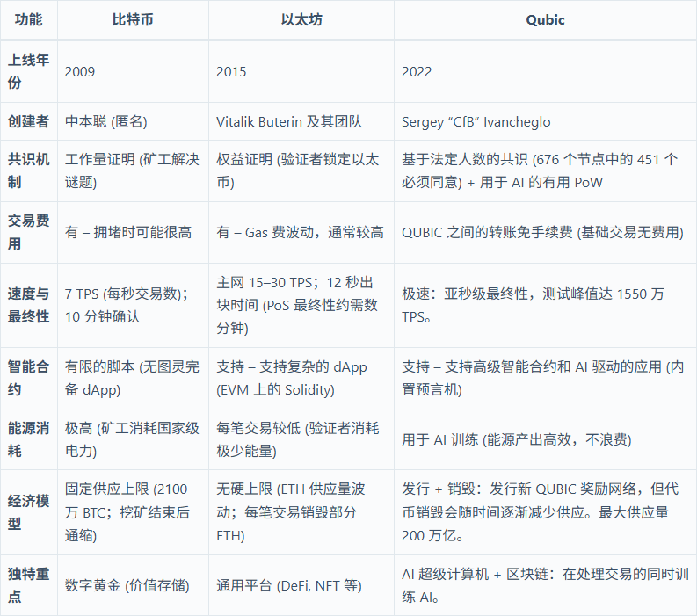Viewport: 697px width, 616px height.
Task: Click the 功能 header cell
Action: pyautogui.click(x=28, y=19)
